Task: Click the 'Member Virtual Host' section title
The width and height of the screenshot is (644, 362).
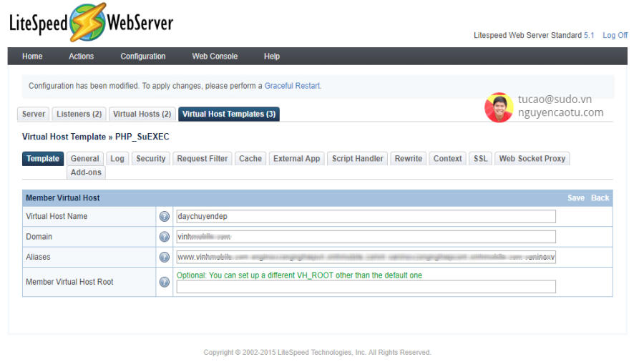Action: 63,198
